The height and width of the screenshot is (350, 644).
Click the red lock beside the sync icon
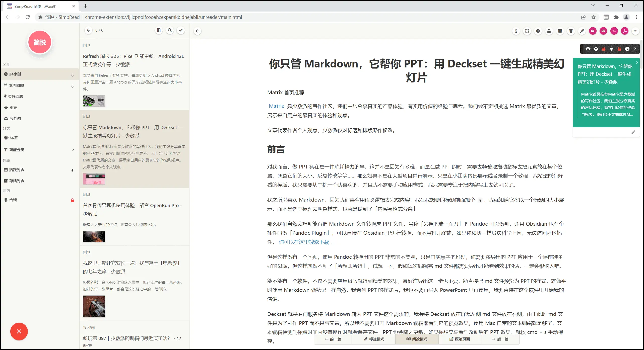click(x=619, y=49)
